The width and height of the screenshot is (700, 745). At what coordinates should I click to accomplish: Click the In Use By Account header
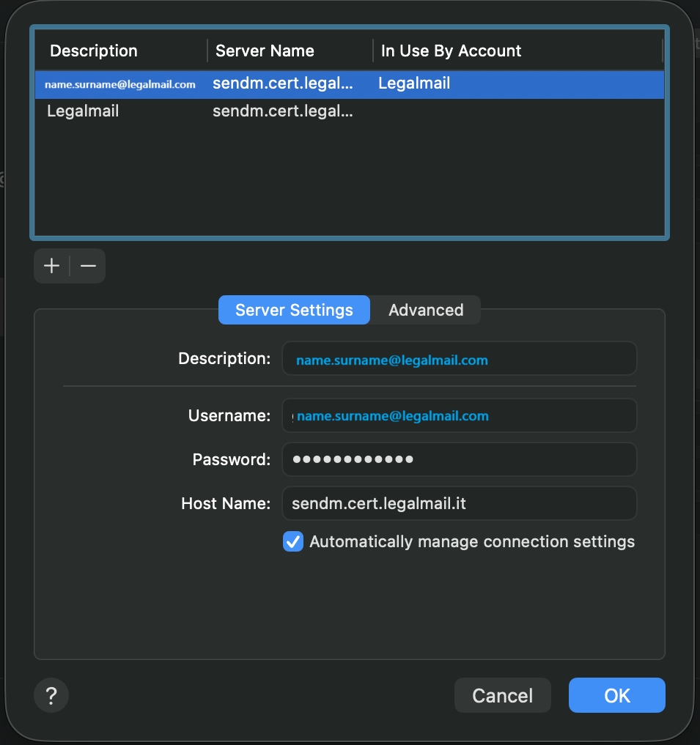(x=451, y=51)
